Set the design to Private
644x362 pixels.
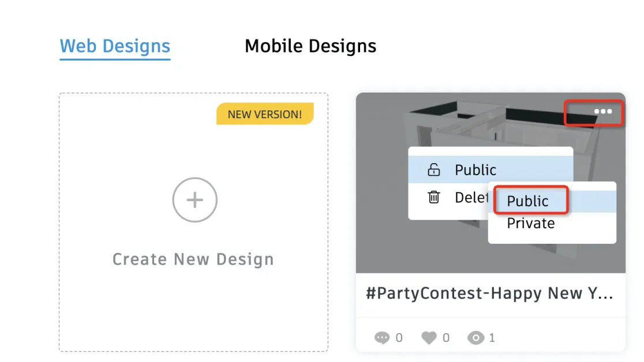pos(530,224)
